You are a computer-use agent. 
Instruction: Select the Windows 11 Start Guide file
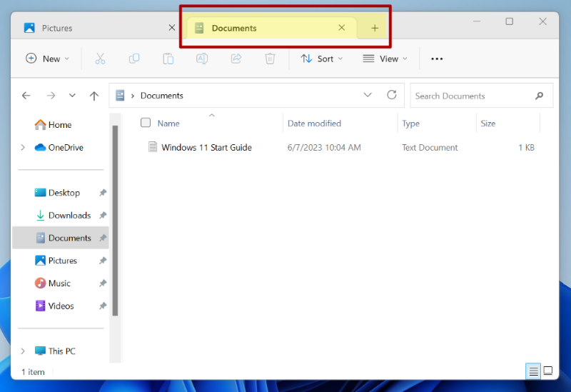[x=206, y=147]
